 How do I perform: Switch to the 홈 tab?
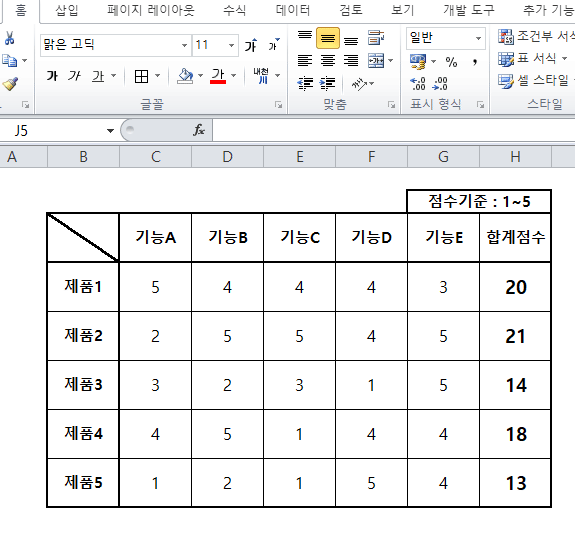pyautogui.click(x=21, y=10)
